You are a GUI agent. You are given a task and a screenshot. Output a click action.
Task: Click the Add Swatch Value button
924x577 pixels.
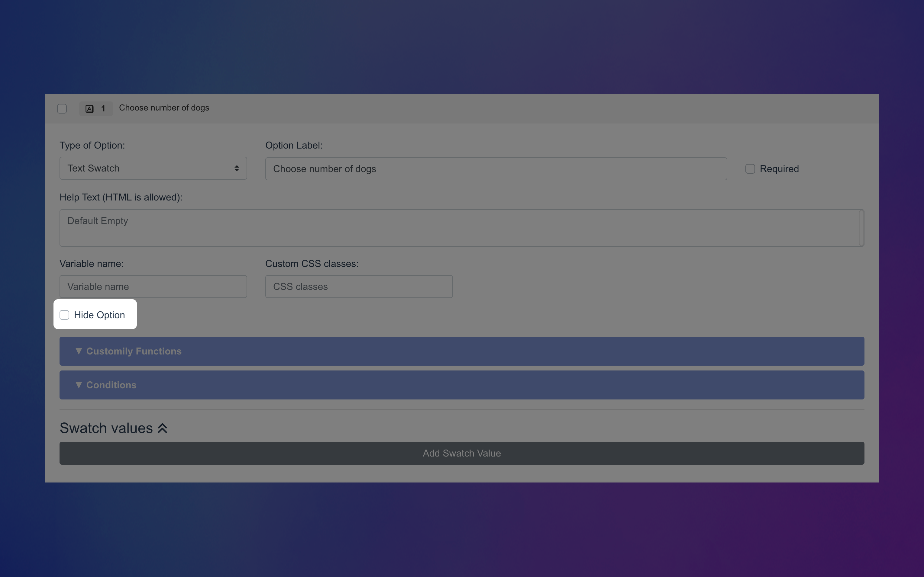click(461, 454)
